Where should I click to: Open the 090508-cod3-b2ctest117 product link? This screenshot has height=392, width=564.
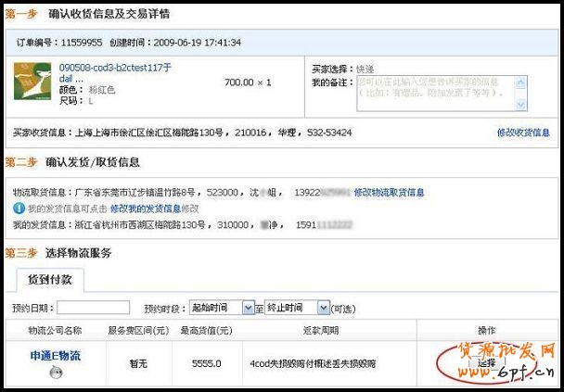pos(115,68)
